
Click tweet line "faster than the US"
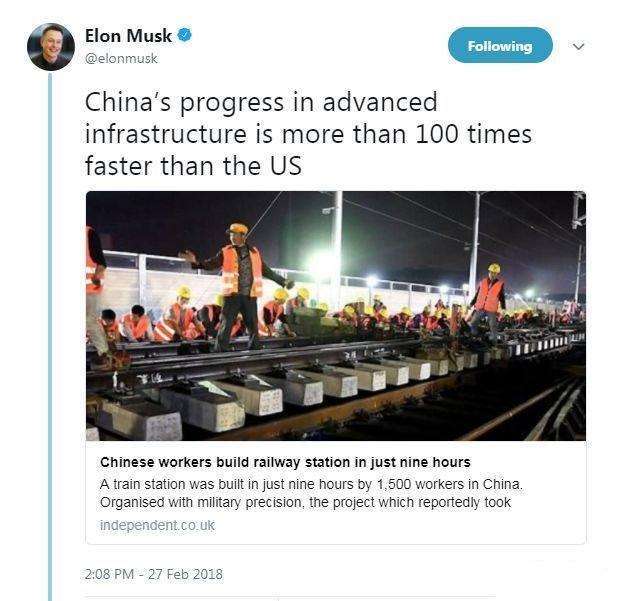pyautogui.click(x=193, y=165)
